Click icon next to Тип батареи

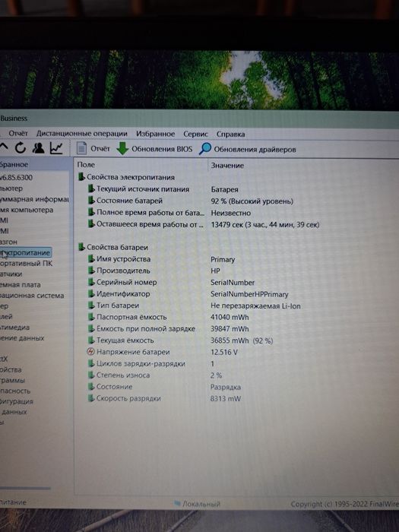tap(91, 305)
